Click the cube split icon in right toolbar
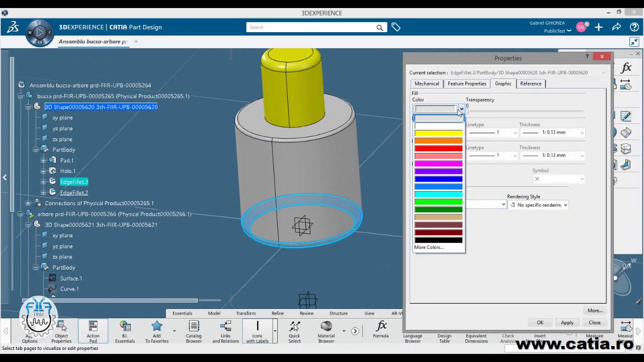This screenshot has height=362, width=644. click(626, 149)
